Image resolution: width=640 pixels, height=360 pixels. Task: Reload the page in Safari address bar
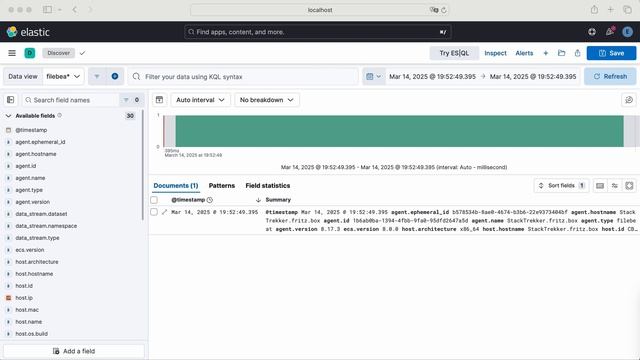click(444, 10)
